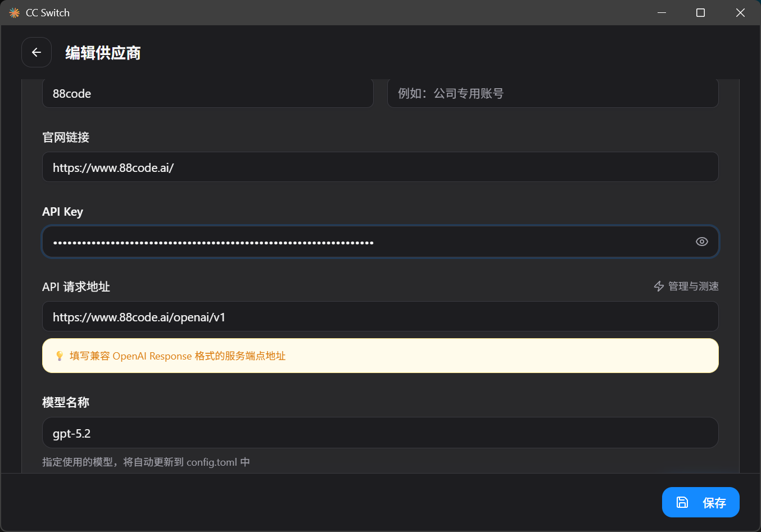Save changes with the 保存 button

[x=700, y=502]
